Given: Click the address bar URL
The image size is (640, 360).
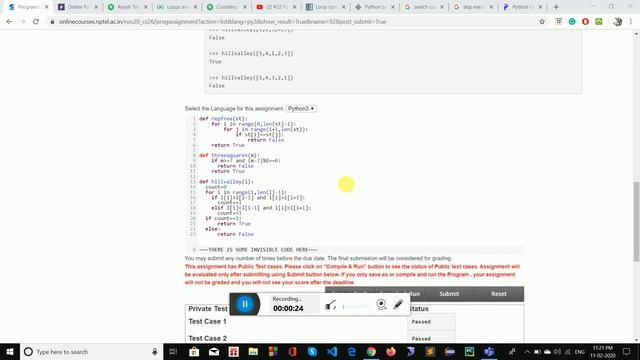Looking at the screenshot, I should tap(222, 22).
